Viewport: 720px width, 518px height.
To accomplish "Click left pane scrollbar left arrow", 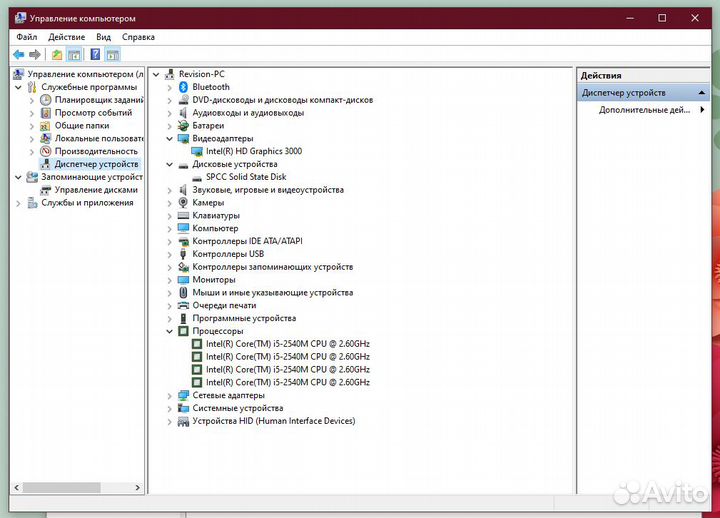I will coord(17,488).
